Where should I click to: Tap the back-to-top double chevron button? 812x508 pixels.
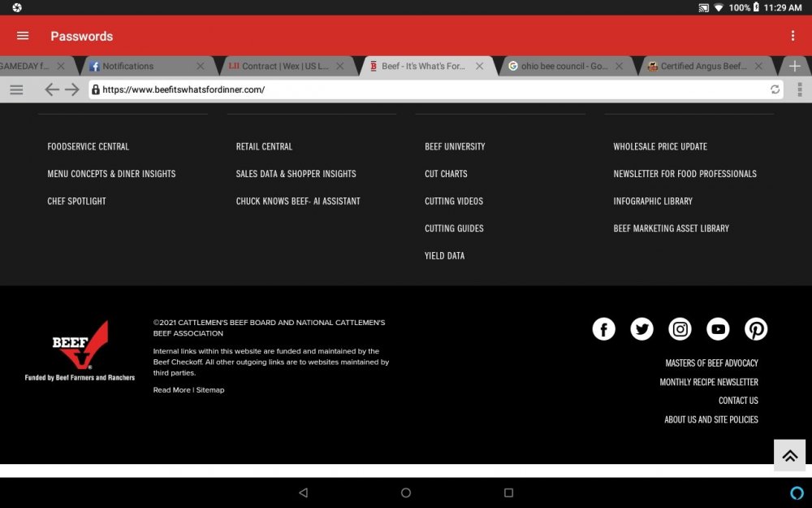(x=790, y=456)
